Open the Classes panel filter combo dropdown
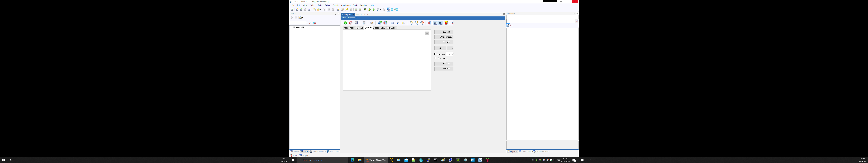The image size is (868, 163). 307,23
